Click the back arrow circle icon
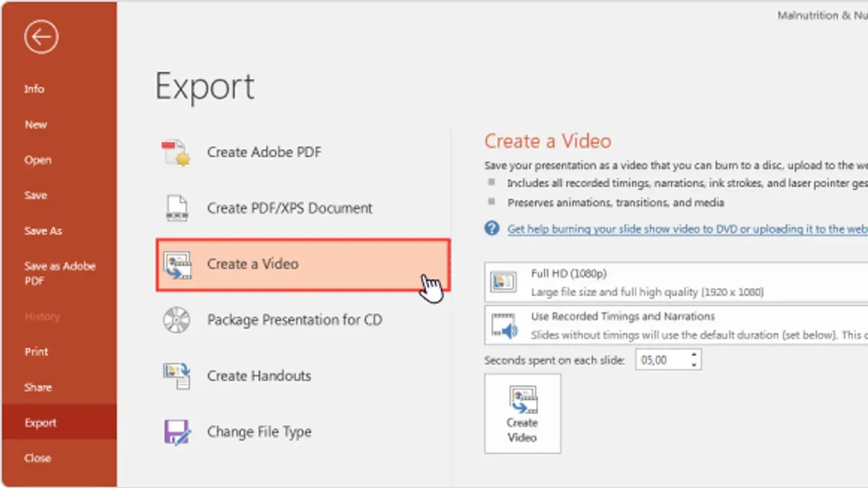868x488 pixels. click(x=41, y=38)
